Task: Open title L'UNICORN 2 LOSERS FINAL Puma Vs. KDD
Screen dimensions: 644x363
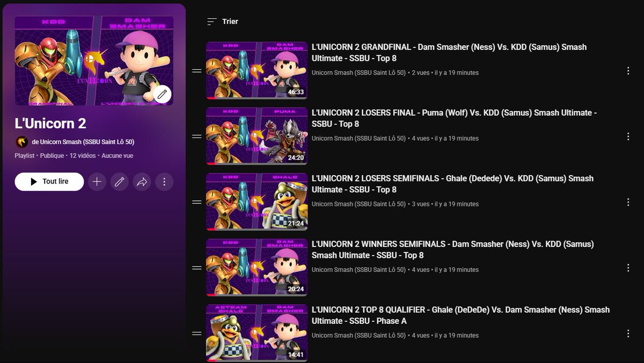Action: 454,118
